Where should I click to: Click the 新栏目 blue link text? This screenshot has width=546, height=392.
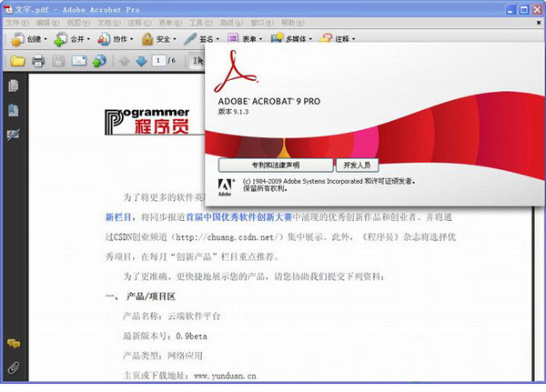[118, 217]
